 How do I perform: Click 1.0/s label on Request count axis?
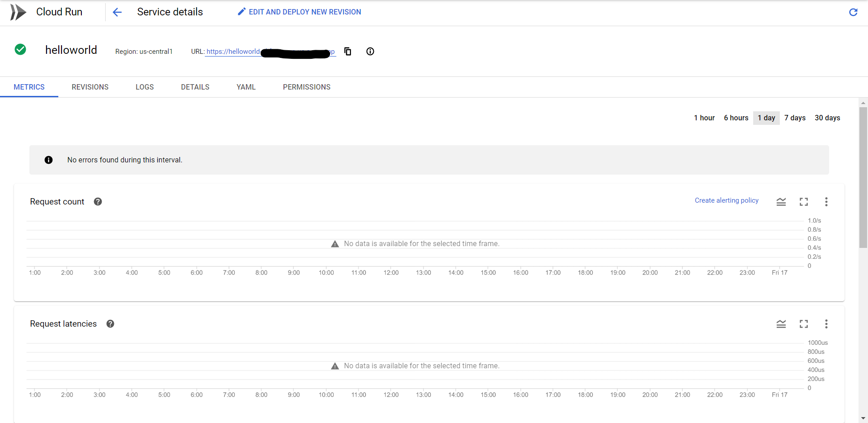814,220
